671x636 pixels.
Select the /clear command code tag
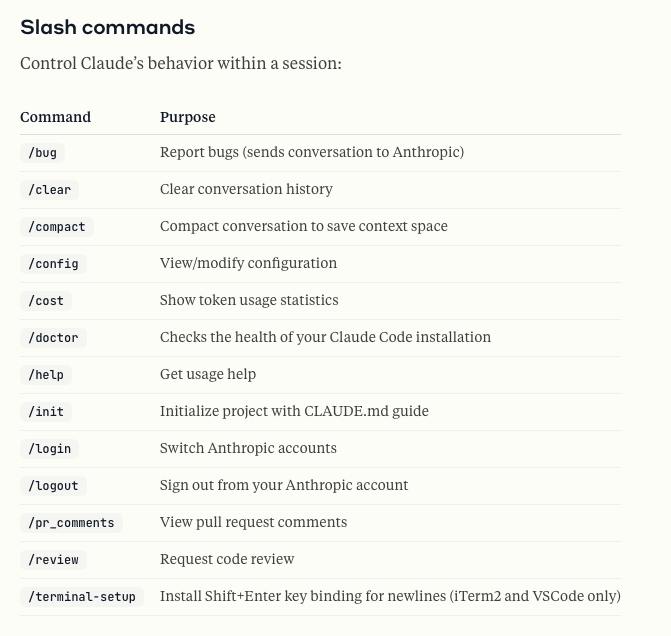click(x=49, y=190)
